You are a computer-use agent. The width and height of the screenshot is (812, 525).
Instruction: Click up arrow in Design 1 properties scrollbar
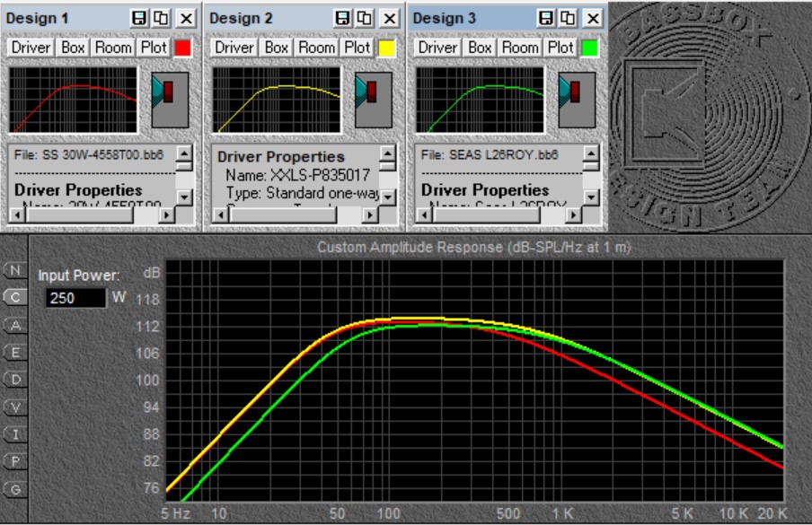(184, 153)
